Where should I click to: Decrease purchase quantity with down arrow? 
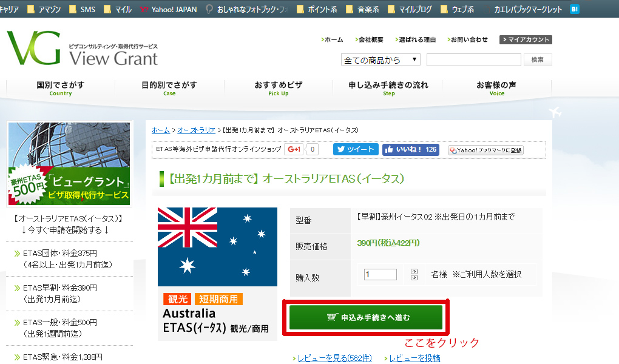(414, 278)
